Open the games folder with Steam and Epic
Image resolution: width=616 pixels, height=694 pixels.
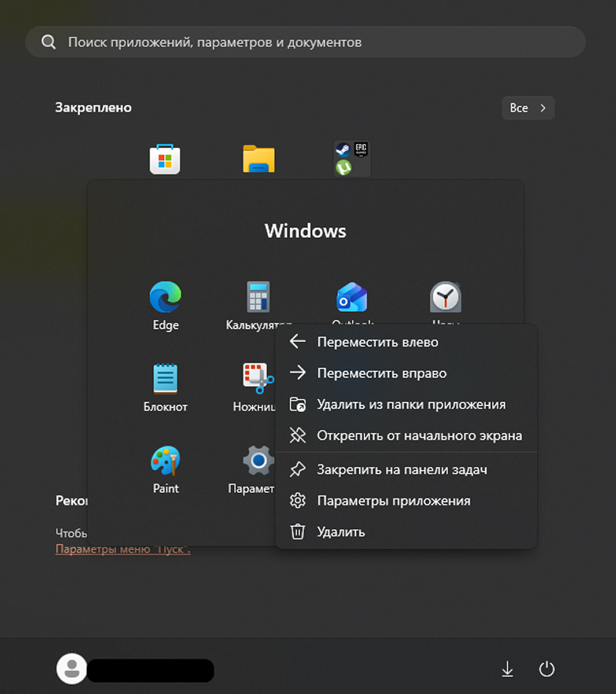(x=352, y=159)
